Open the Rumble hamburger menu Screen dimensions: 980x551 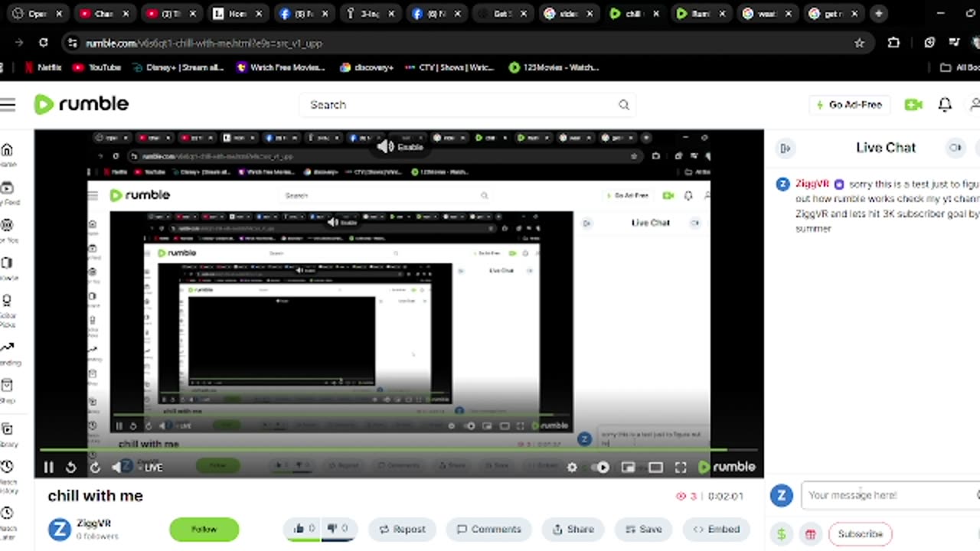point(8,105)
